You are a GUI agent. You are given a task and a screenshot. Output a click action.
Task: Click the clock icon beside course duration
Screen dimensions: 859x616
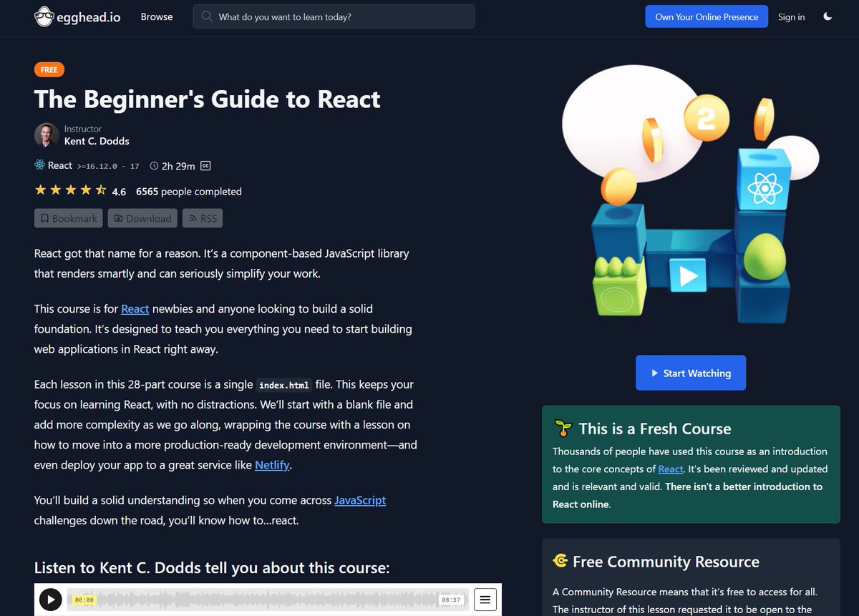154,165
